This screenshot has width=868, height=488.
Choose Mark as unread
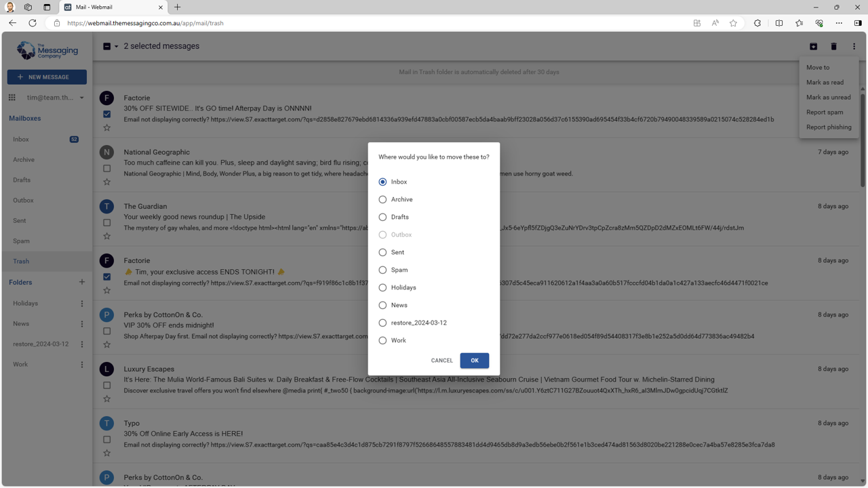(829, 97)
